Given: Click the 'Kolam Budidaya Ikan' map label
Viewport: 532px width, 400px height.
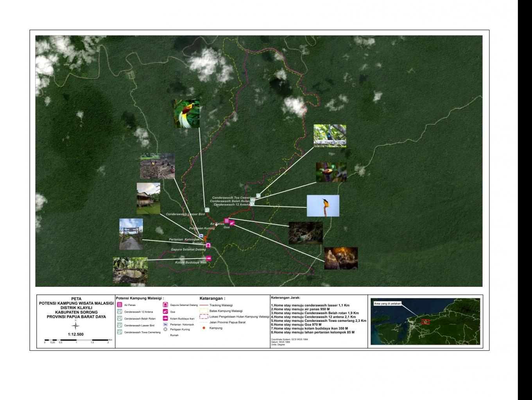Looking at the screenshot, I should (x=191, y=262).
